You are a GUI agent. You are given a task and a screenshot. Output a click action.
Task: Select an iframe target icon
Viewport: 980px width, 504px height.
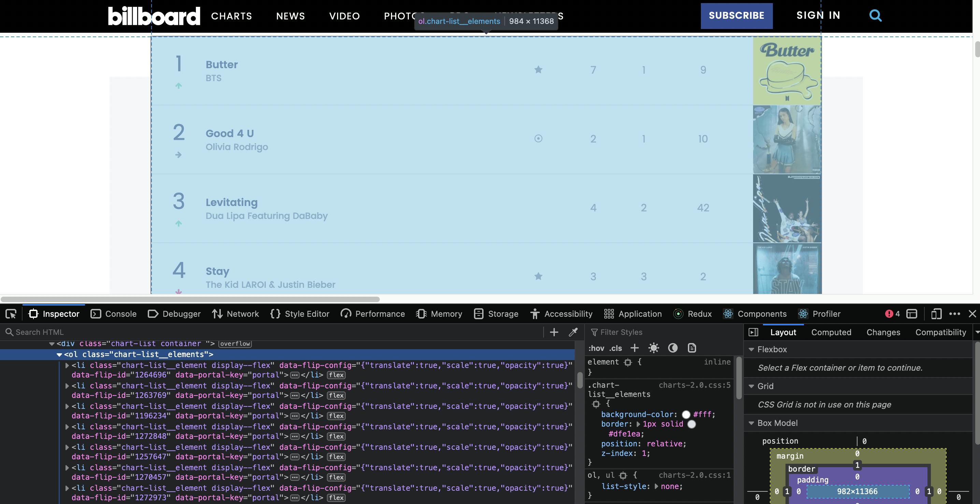pos(912,314)
